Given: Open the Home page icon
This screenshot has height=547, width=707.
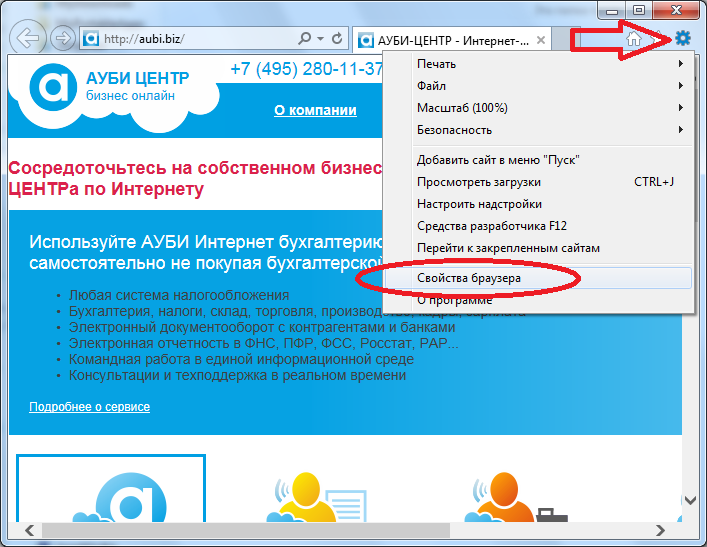Looking at the screenshot, I should [x=634, y=39].
